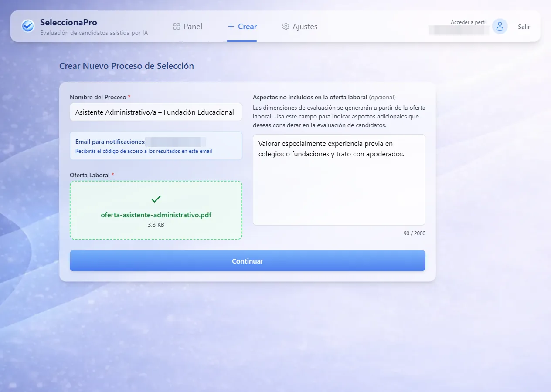Click the SeleccionaPro checkmark logo
Screen dimensions: 551x392
(x=28, y=26)
